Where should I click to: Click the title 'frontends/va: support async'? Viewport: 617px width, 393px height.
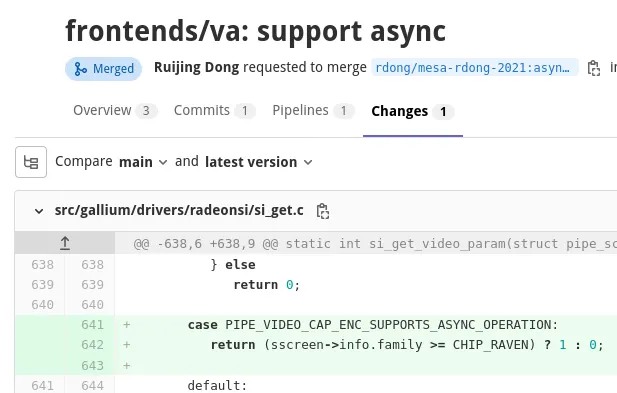coord(256,31)
